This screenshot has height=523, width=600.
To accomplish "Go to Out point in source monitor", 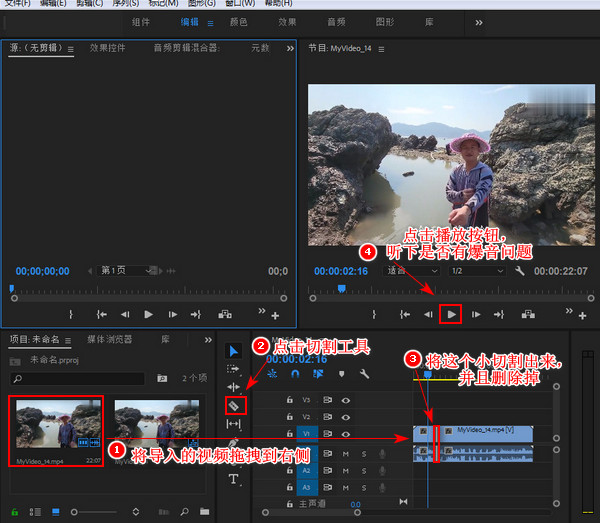I will pos(196,314).
